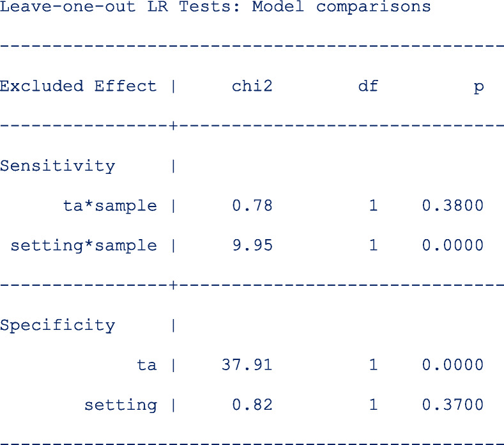Select the df column header

click(368, 86)
